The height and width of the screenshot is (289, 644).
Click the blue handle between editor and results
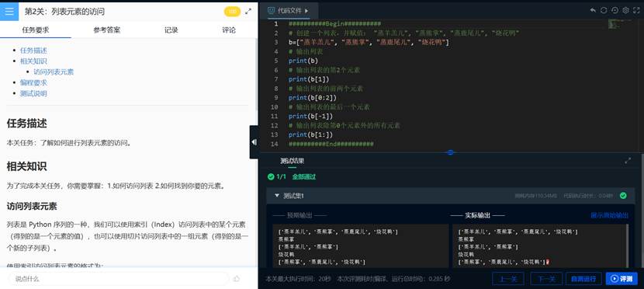coord(450,152)
